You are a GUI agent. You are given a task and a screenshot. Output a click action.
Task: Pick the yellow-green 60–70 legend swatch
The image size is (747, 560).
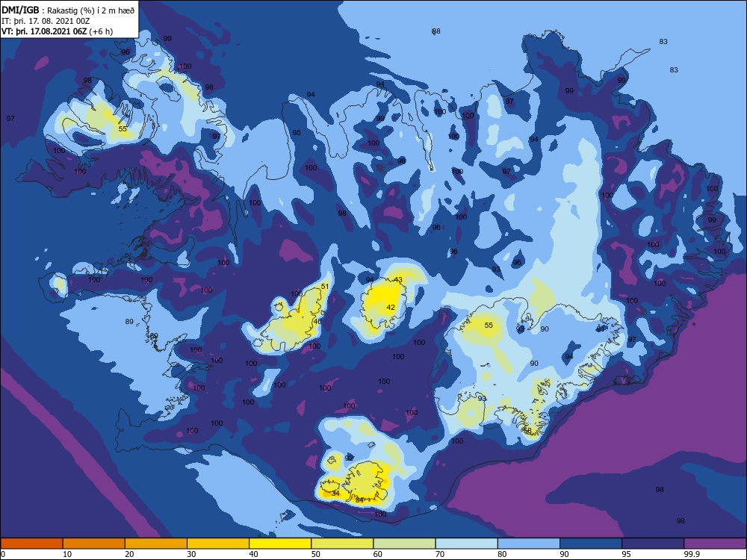pyautogui.click(x=404, y=544)
